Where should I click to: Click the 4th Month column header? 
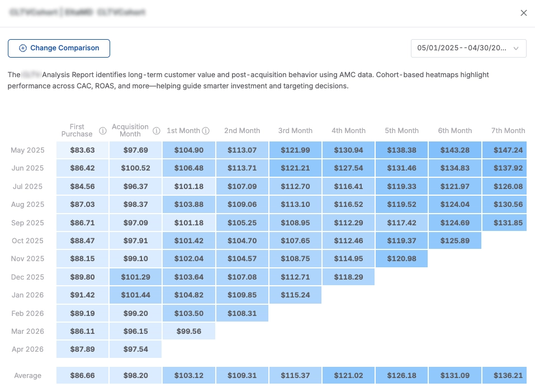point(348,131)
